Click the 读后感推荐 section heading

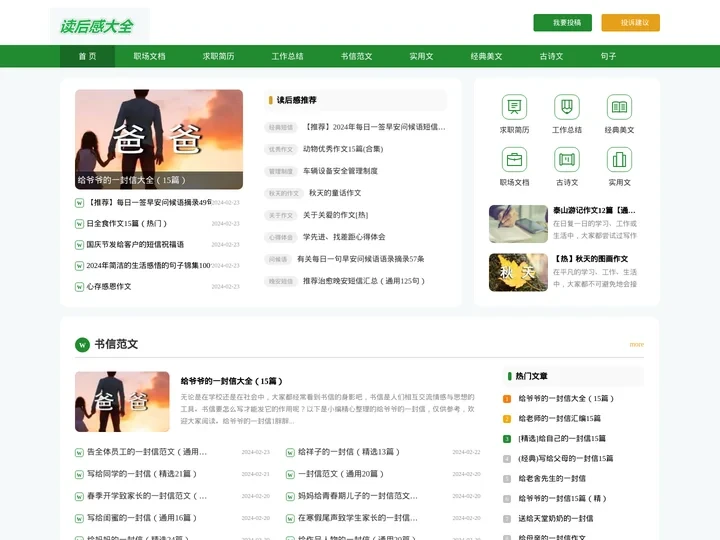296,100
